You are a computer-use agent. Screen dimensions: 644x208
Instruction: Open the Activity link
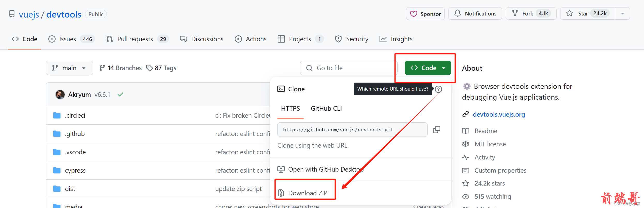(x=485, y=157)
